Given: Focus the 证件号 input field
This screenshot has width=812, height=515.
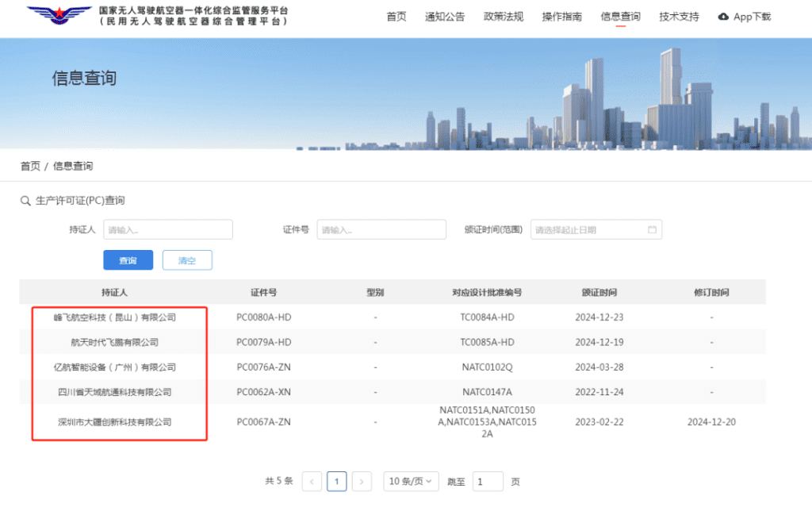Looking at the screenshot, I should tap(381, 230).
